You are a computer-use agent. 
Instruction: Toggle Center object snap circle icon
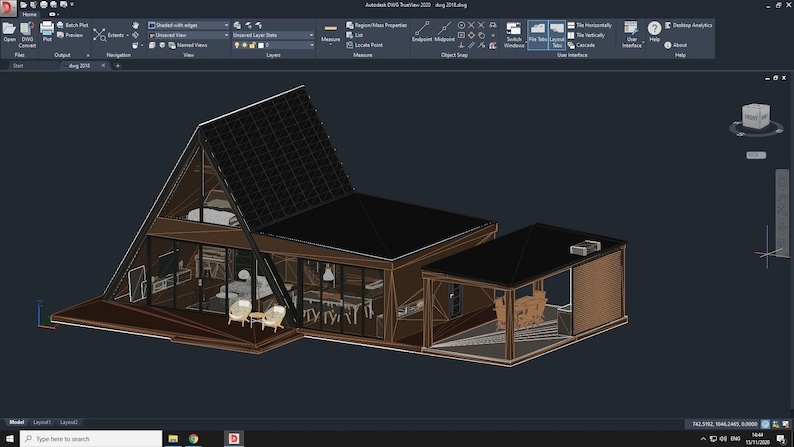461,25
